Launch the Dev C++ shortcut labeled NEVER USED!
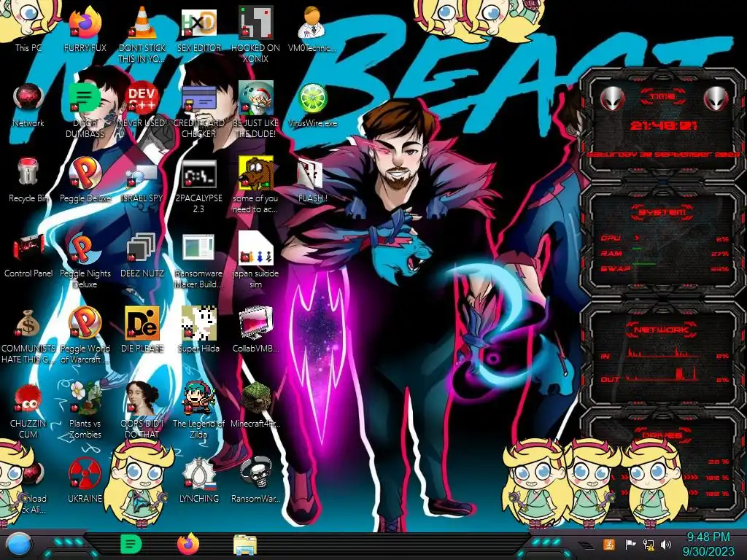 click(142, 105)
